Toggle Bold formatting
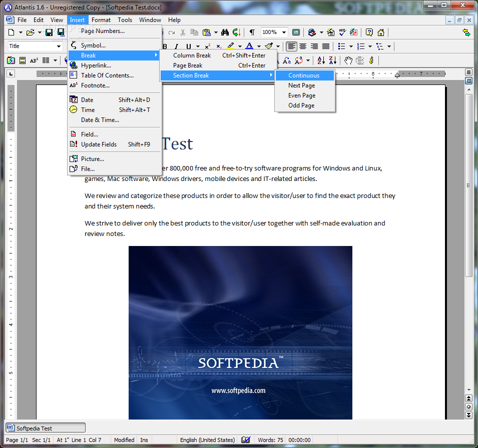The height and width of the screenshot is (448, 478). coord(165,46)
